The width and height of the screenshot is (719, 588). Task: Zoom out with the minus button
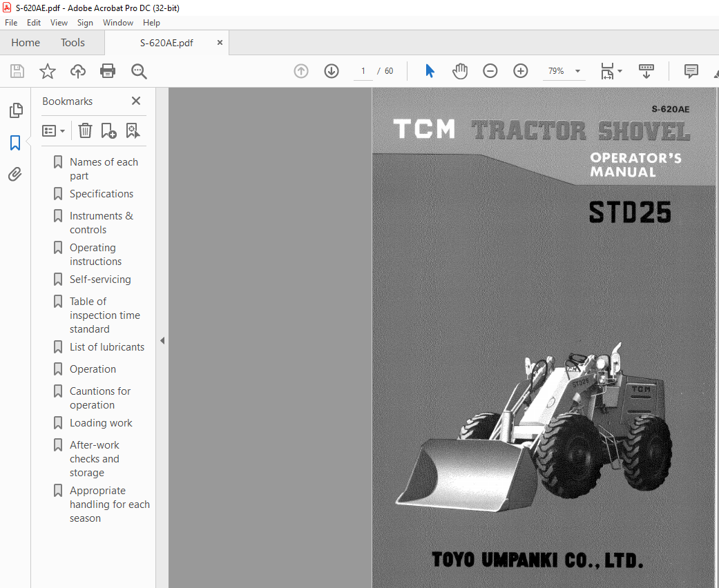pos(490,71)
